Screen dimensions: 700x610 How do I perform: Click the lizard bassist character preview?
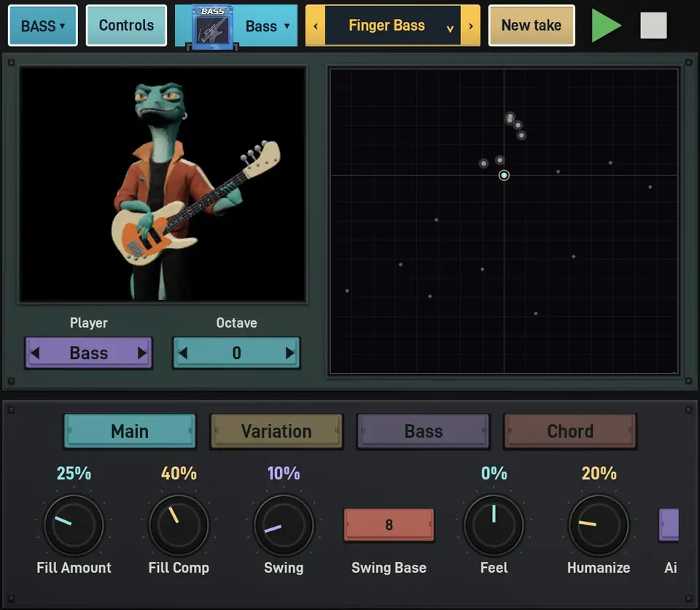tap(163, 185)
